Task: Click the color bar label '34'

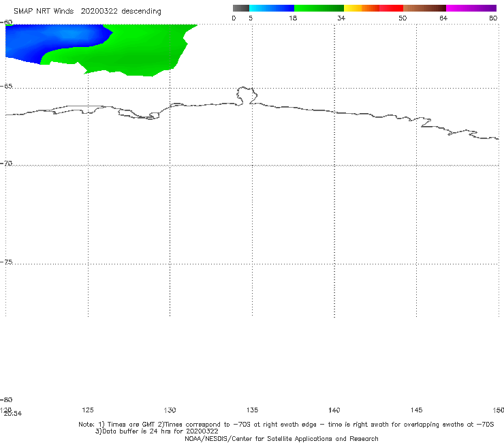Action: click(341, 18)
